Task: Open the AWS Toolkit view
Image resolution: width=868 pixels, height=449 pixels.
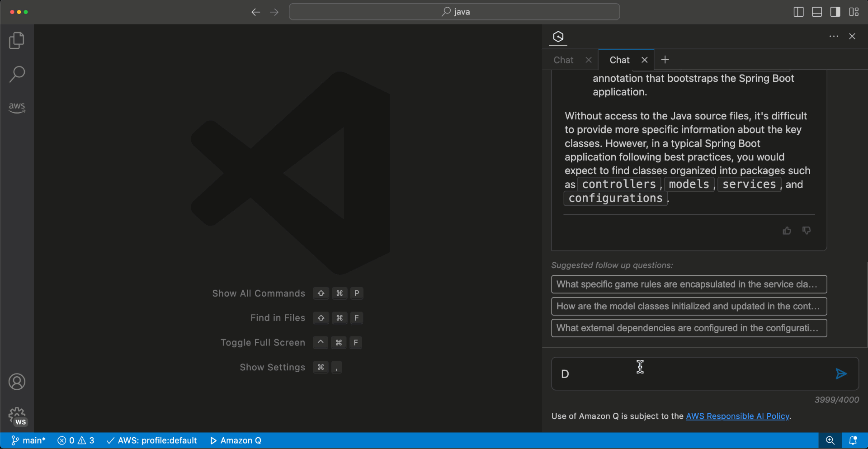Action: pos(17,107)
